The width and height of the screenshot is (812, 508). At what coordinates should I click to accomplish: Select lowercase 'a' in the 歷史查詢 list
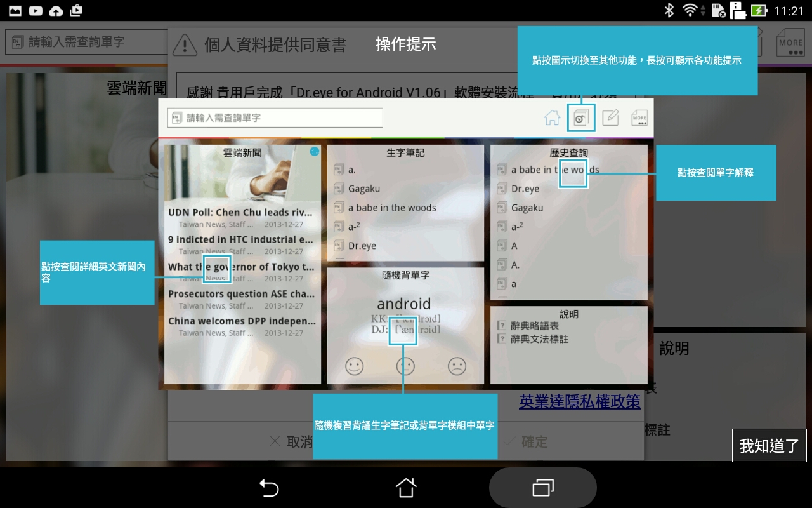pyautogui.click(x=514, y=284)
